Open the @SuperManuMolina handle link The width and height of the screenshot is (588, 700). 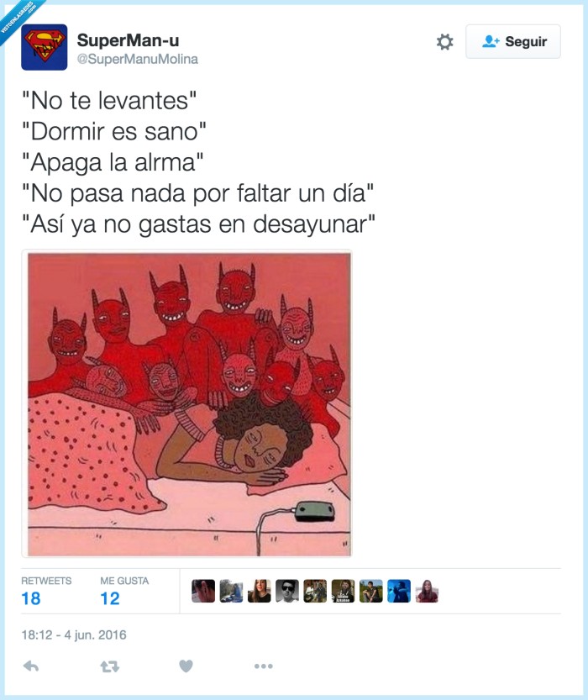pos(138,59)
